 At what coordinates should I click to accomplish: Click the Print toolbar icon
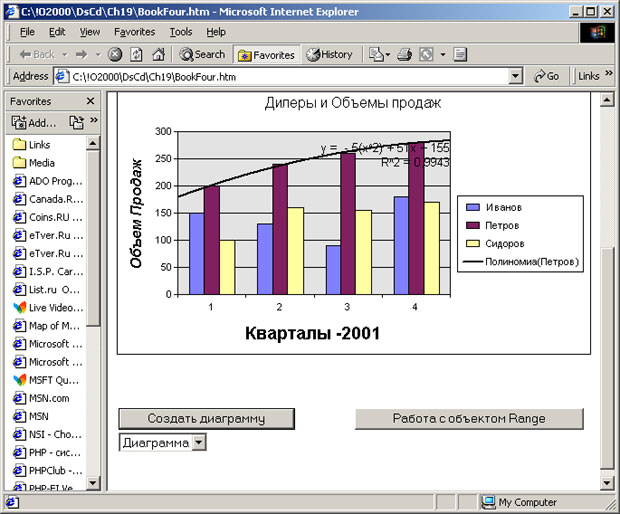click(x=403, y=54)
